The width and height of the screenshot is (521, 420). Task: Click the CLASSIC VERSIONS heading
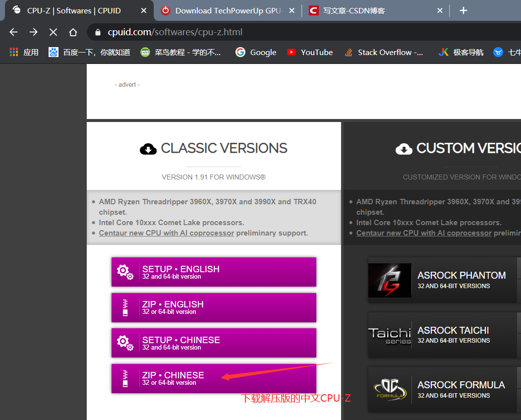(x=224, y=148)
